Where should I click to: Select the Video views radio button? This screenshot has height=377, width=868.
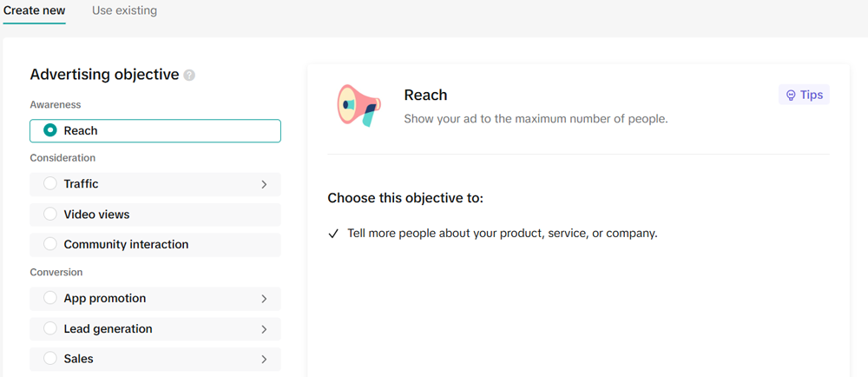coord(50,215)
